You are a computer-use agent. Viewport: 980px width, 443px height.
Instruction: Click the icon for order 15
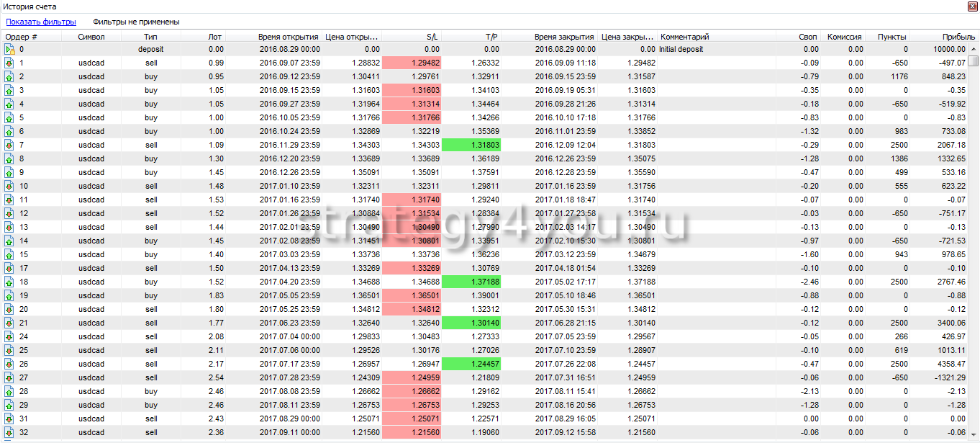(9, 254)
